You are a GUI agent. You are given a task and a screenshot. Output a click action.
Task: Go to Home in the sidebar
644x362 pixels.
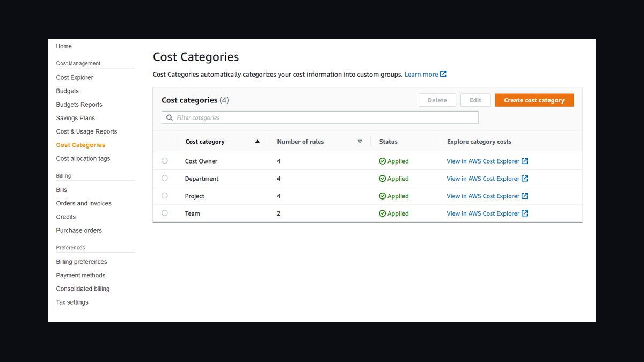click(64, 46)
